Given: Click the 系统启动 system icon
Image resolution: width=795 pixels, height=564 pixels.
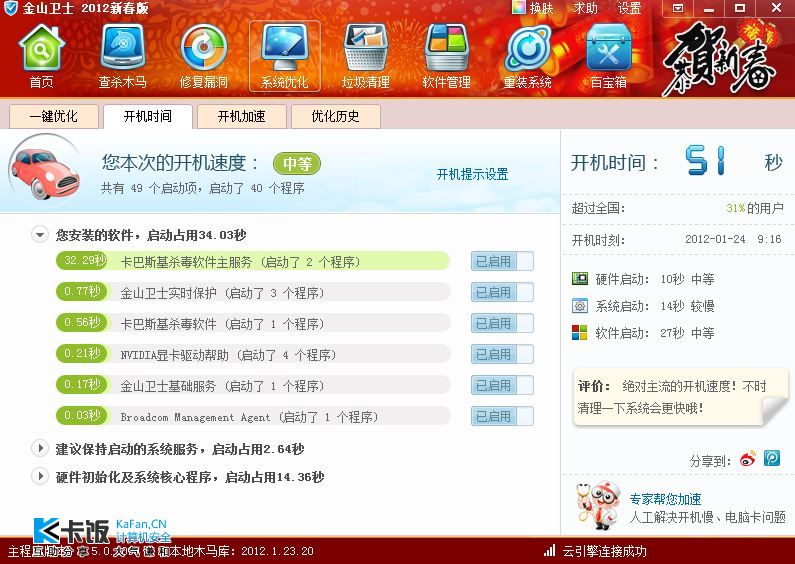Looking at the screenshot, I should [580, 306].
